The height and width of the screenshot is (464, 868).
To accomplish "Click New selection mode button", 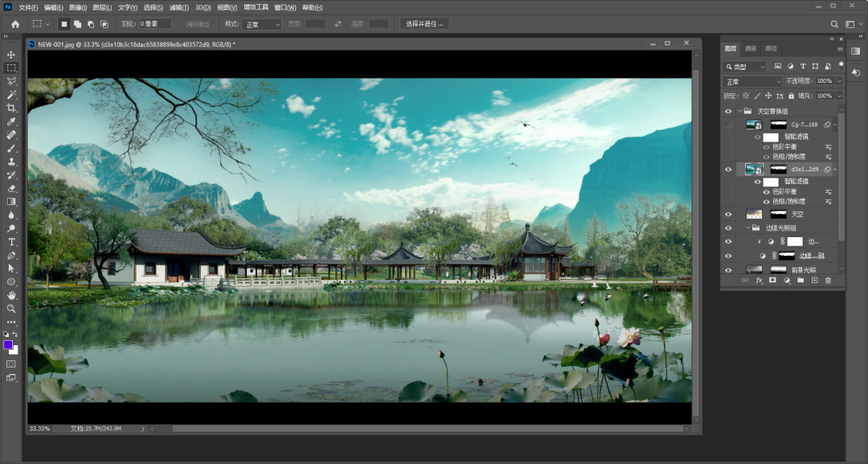I will 64,24.
